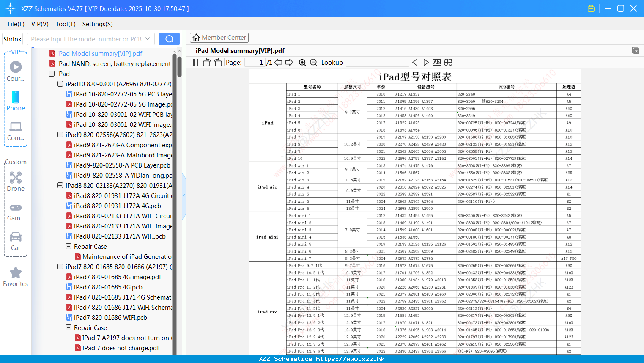Go to the previous page arrow

coord(278,62)
